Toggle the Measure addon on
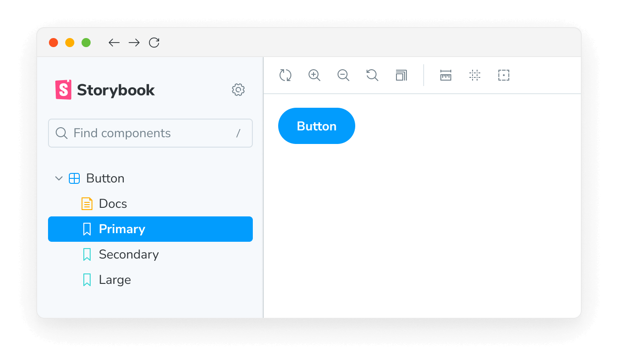 tap(445, 75)
